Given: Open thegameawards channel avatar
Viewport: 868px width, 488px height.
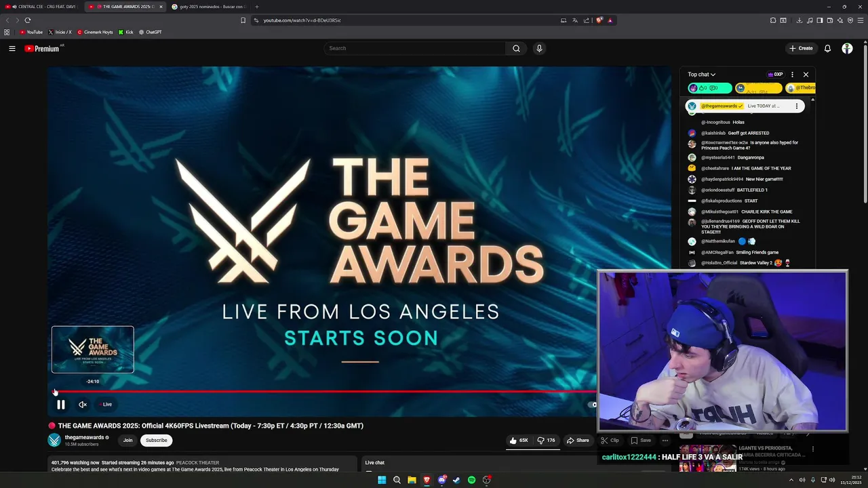Looking at the screenshot, I should [x=54, y=441].
